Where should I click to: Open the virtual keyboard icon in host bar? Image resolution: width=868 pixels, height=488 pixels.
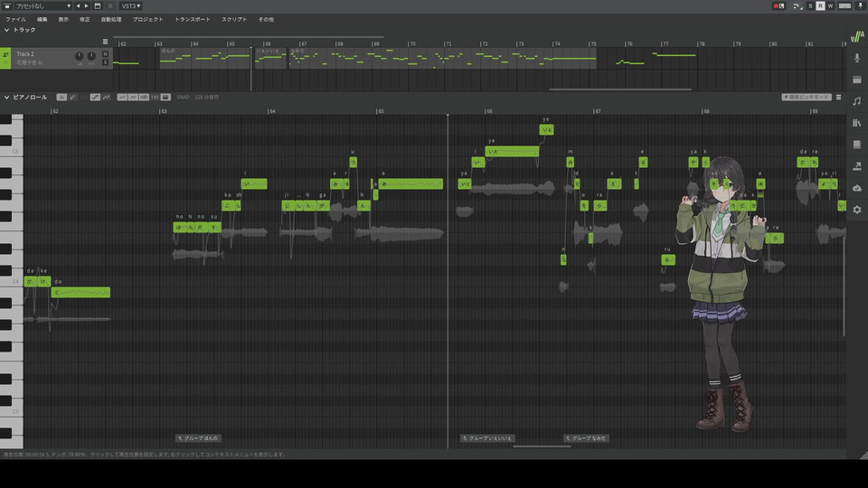[844, 6]
